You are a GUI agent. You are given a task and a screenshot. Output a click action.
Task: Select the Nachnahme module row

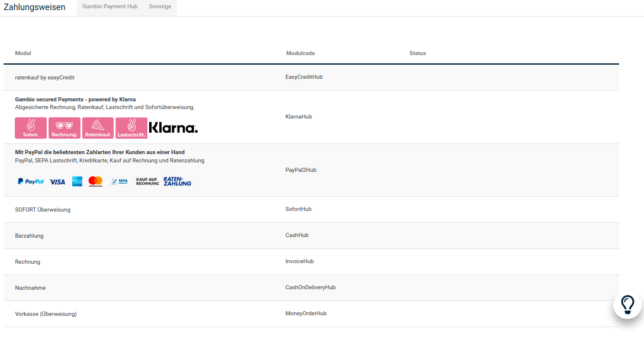(31, 288)
